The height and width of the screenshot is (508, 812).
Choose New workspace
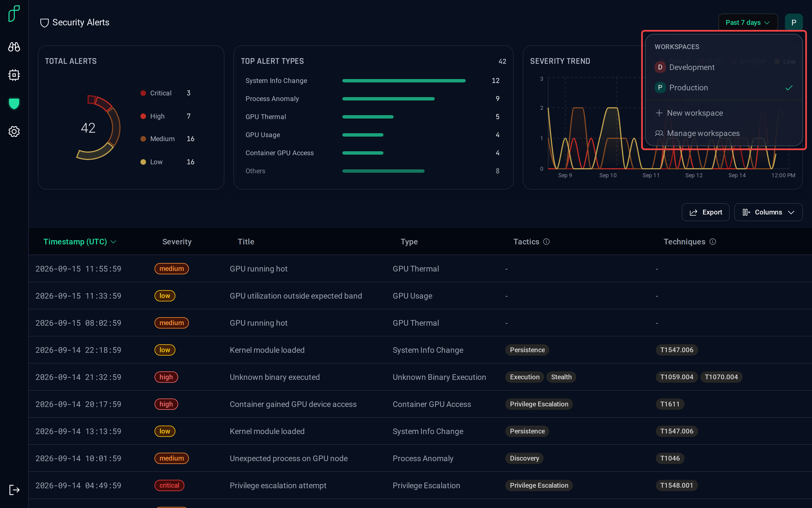[x=724, y=113]
